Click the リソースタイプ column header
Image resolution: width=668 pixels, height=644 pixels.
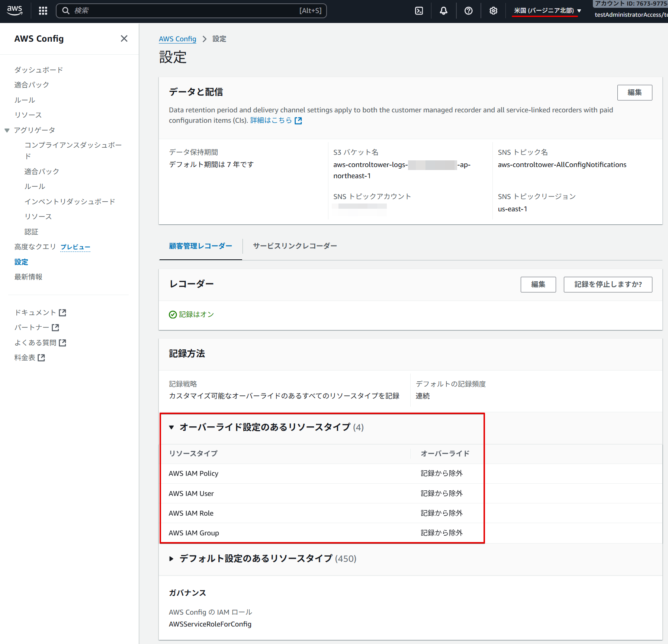tap(193, 454)
